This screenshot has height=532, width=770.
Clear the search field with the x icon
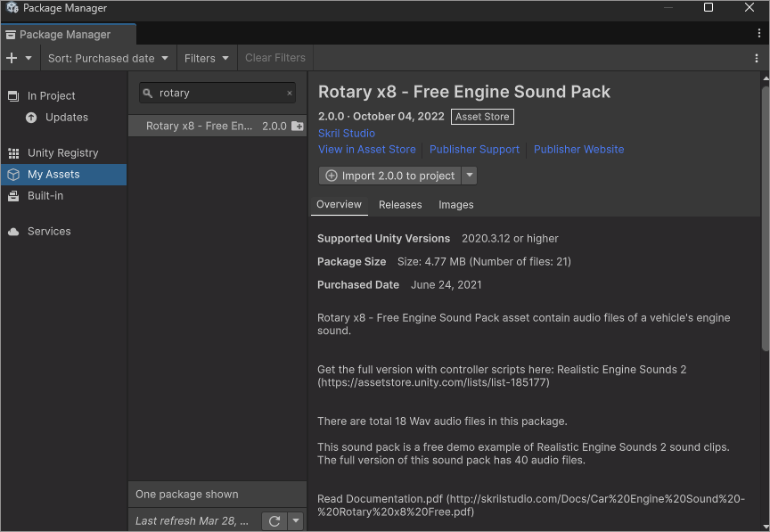(x=290, y=93)
